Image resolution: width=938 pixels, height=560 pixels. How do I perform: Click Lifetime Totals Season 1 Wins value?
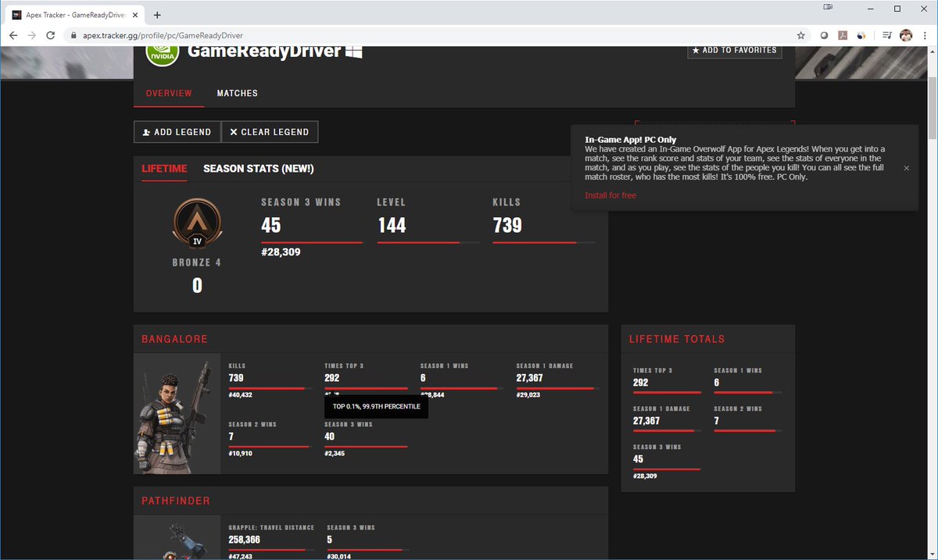[717, 383]
